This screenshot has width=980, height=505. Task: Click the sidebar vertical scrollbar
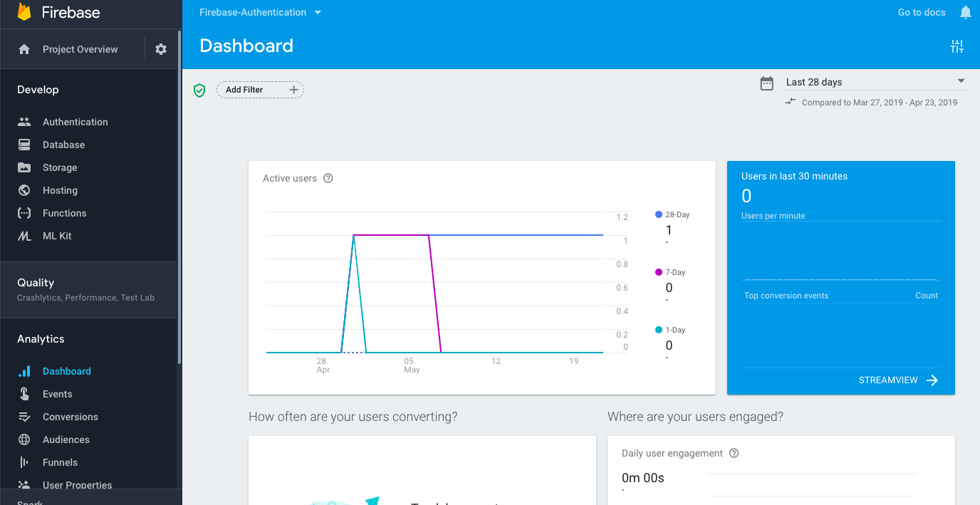[x=179, y=197]
